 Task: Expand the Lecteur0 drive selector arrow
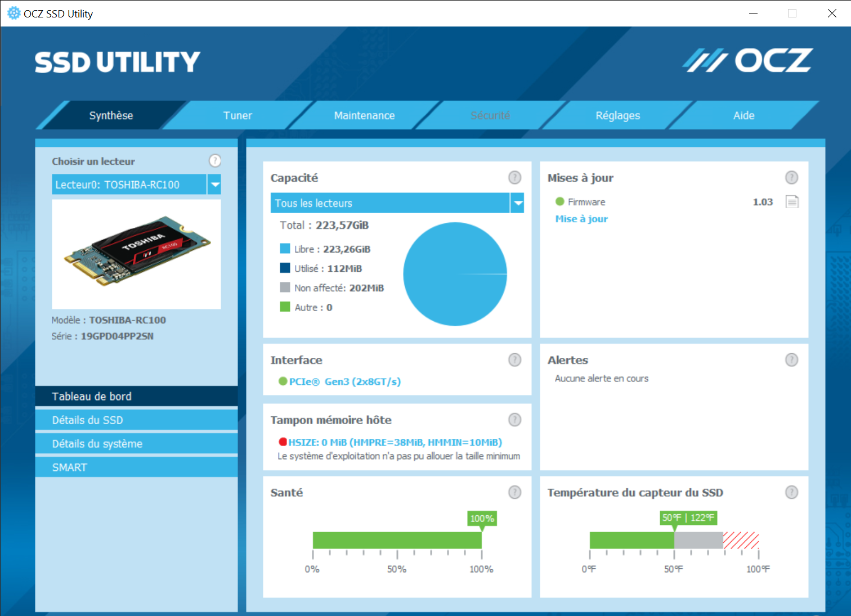(214, 185)
